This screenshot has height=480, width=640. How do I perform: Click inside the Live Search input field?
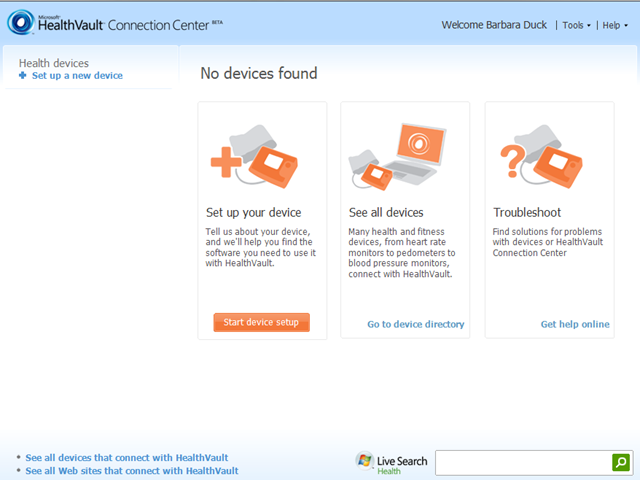pyautogui.click(x=523, y=463)
